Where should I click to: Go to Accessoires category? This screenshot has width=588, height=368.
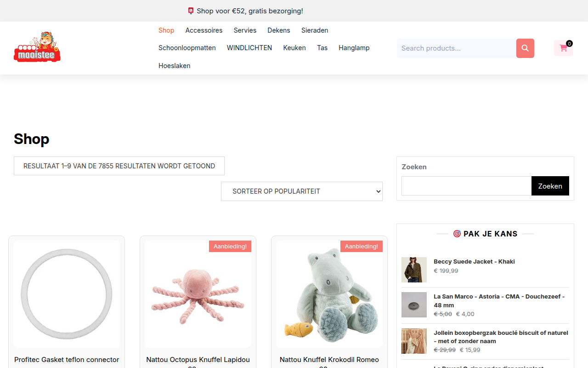[x=204, y=30]
